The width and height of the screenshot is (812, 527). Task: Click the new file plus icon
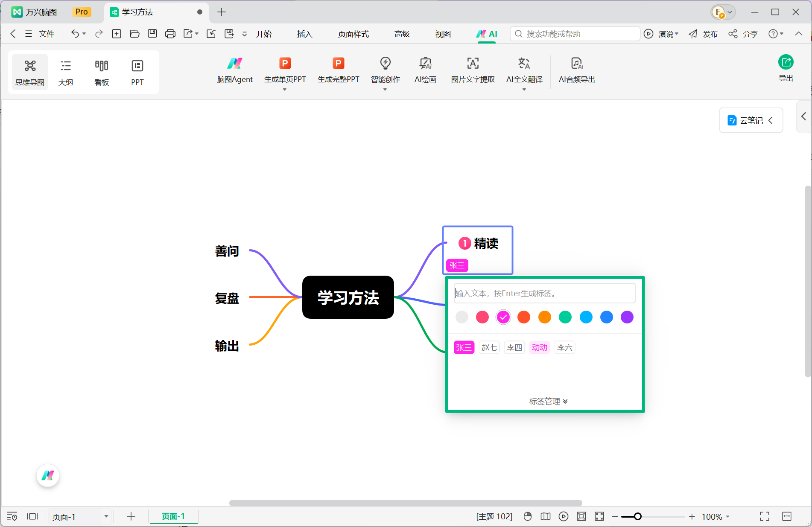[x=117, y=34]
